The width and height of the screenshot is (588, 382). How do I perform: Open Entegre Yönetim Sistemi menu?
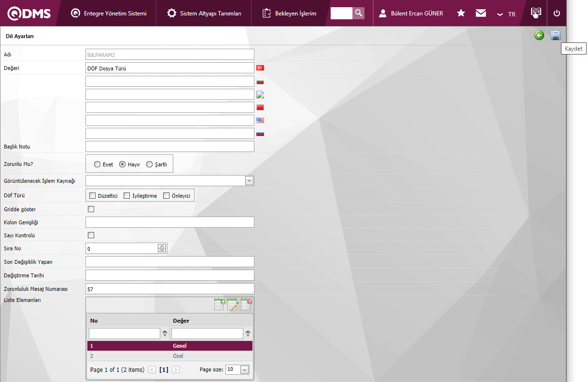109,14
